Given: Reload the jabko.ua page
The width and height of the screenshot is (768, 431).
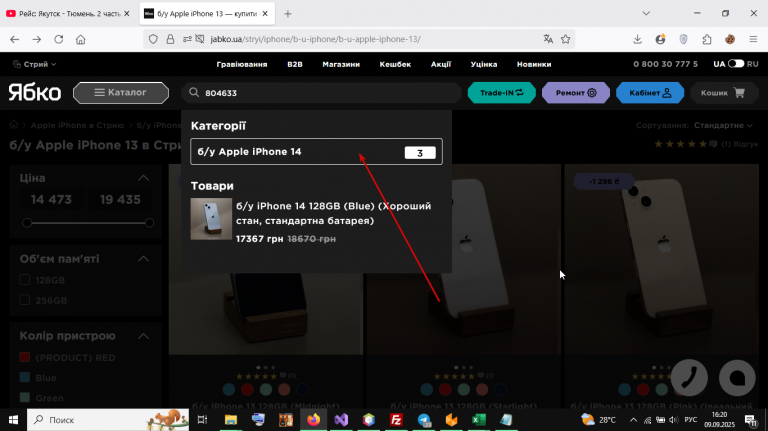Looking at the screenshot, I should tap(59, 39).
